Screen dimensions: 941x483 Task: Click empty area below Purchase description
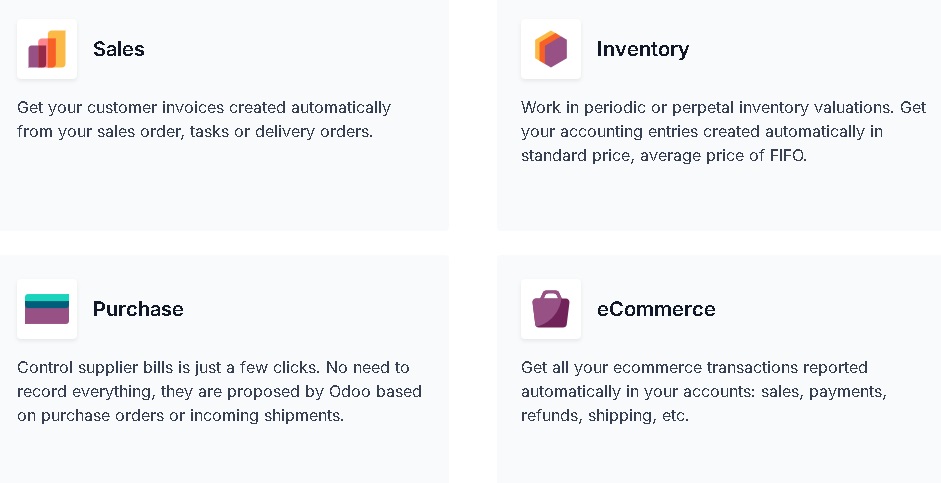tap(222, 454)
